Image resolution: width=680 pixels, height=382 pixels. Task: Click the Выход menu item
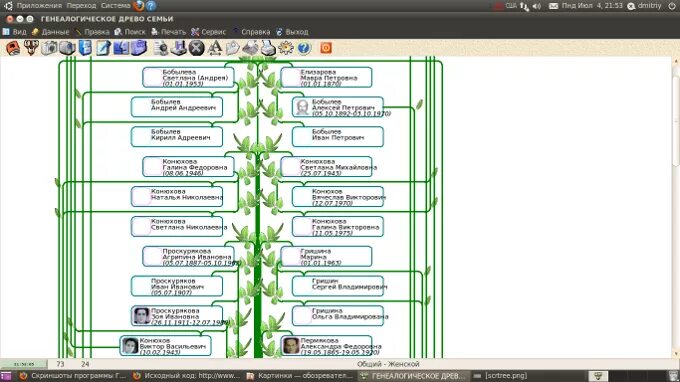tap(292, 32)
